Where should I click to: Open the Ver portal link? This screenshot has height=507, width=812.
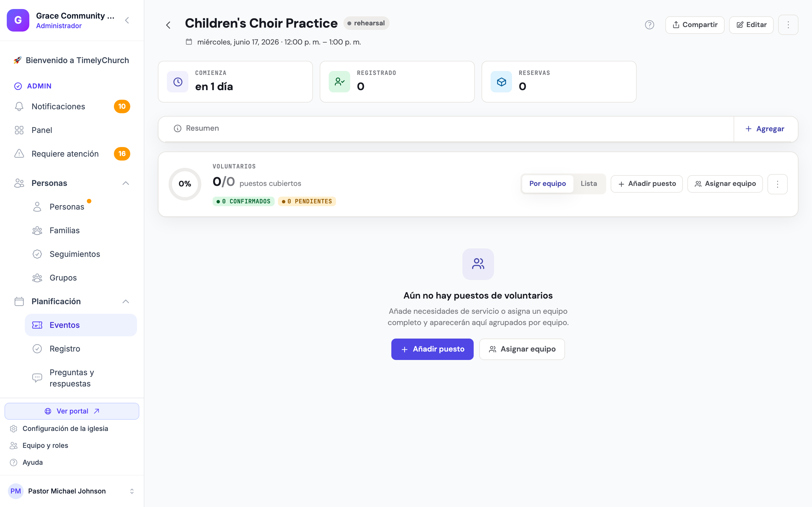point(72,411)
